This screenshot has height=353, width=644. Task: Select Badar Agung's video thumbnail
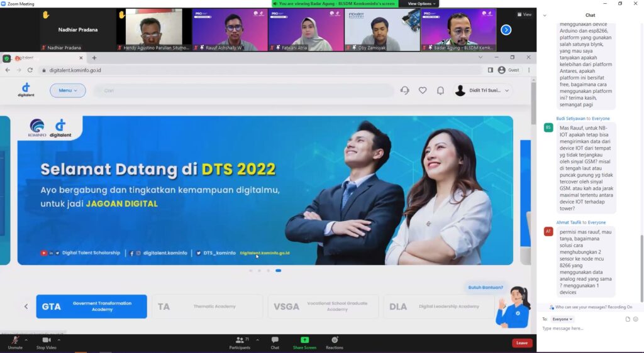tap(458, 30)
